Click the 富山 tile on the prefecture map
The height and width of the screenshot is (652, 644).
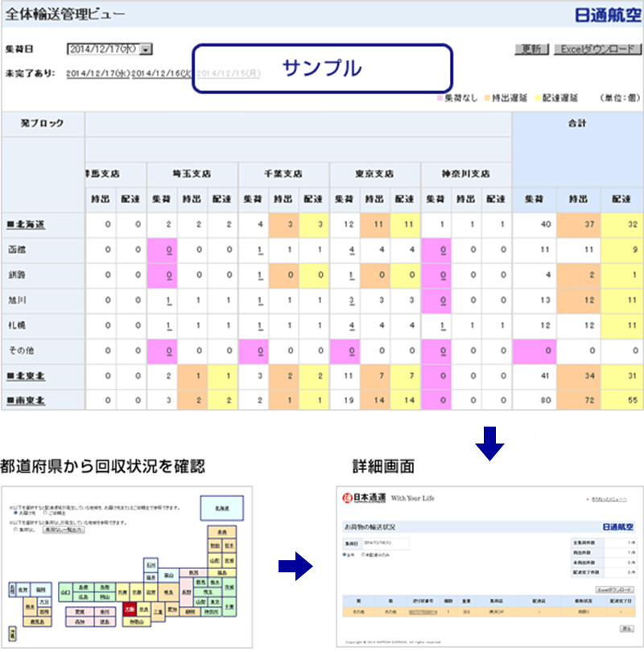(168, 576)
